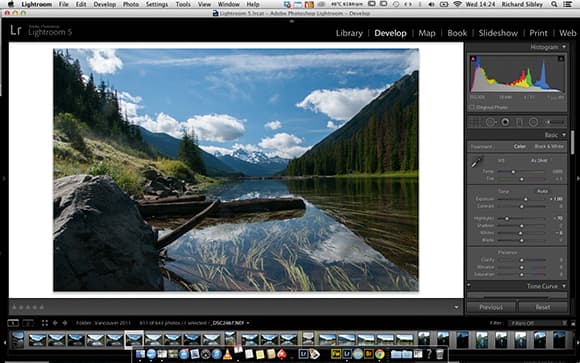This screenshot has width=580, height=363.
Task: Click the Previous button
Action: pyautogui.click(x=491, y=307)
